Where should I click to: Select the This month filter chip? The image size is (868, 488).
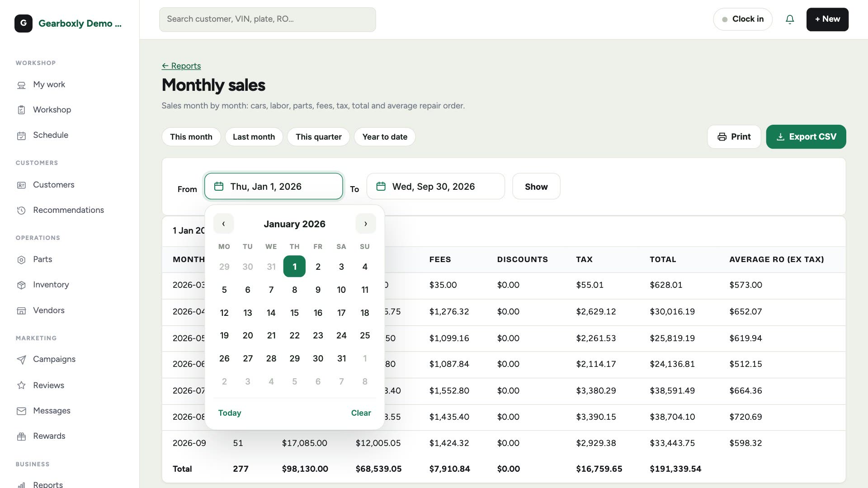pos(191,137)
